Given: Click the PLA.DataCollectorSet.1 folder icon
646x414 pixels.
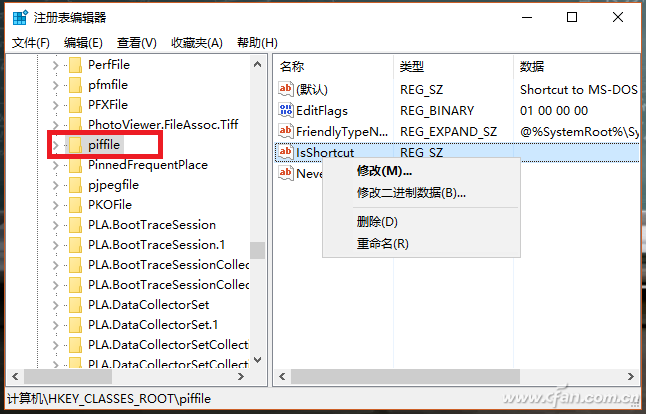Looking at the screenshot, I should pos(75,325).
